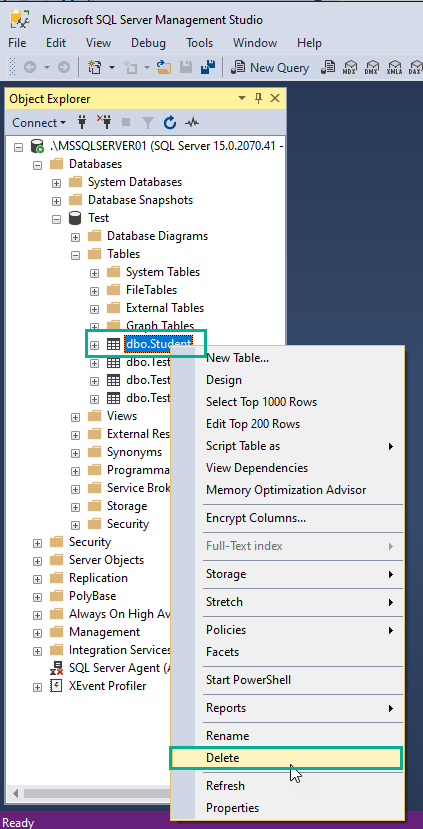Click the Object Explorer horizontal scrollbar left arrow
The width and height of the screenshot is (423, 829).
[17, 793]
